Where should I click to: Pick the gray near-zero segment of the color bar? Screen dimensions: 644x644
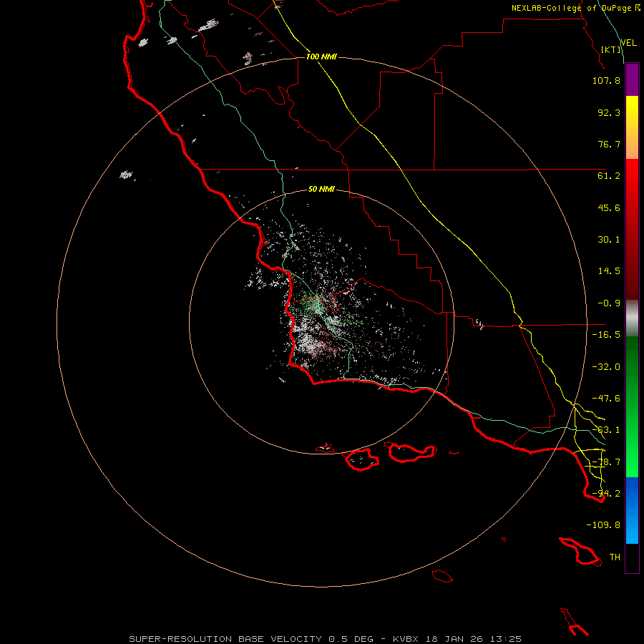632,317
